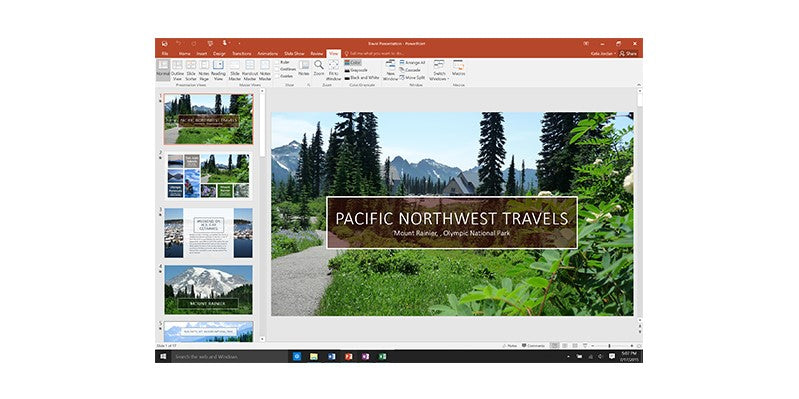Toggle Notes in the status bar
Viewport: 799px width, 399px height.
coord(510,345)
